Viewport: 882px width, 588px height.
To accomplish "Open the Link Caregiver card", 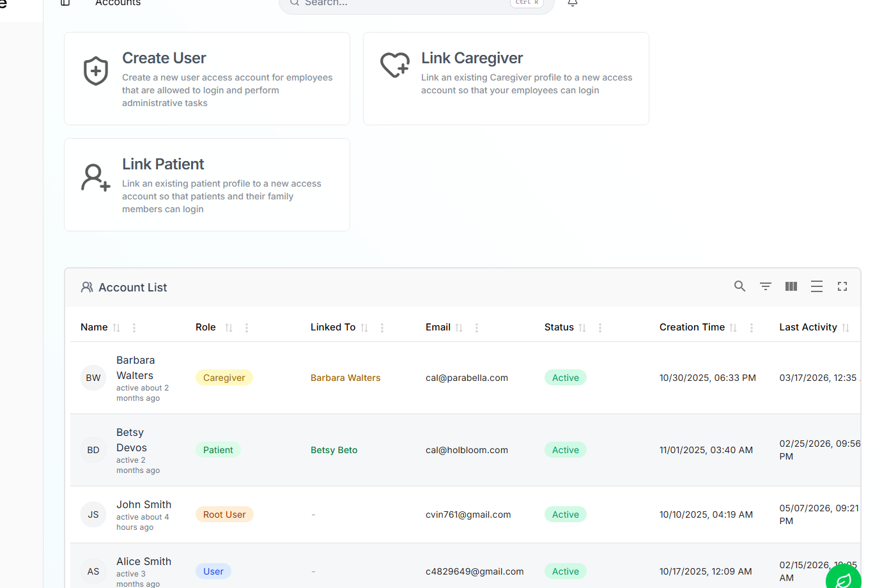I will [506, 79].
